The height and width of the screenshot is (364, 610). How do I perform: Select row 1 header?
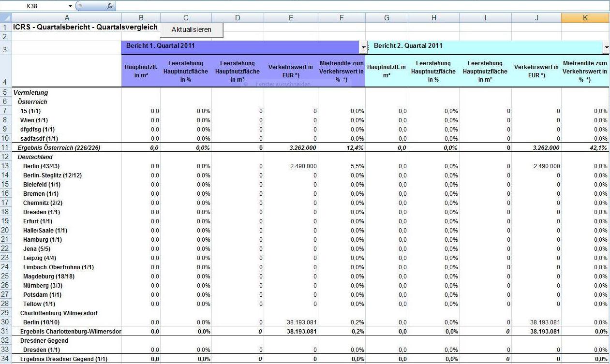[6, 28]
